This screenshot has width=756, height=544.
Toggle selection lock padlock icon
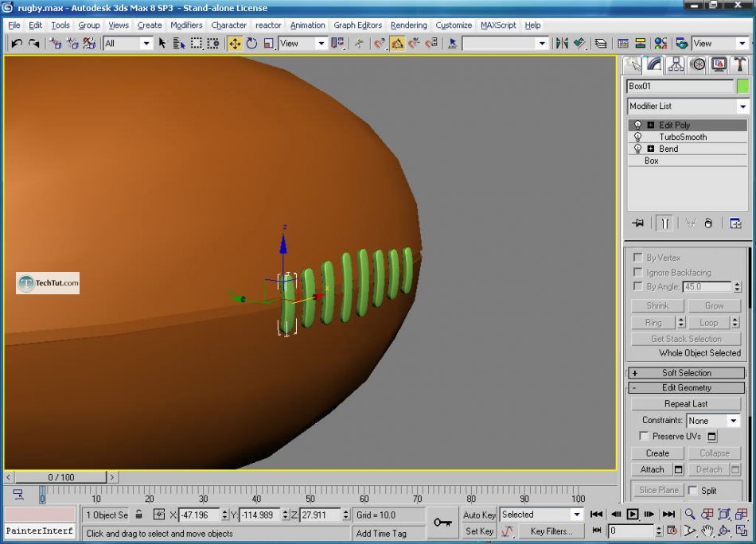pos(138,514)
